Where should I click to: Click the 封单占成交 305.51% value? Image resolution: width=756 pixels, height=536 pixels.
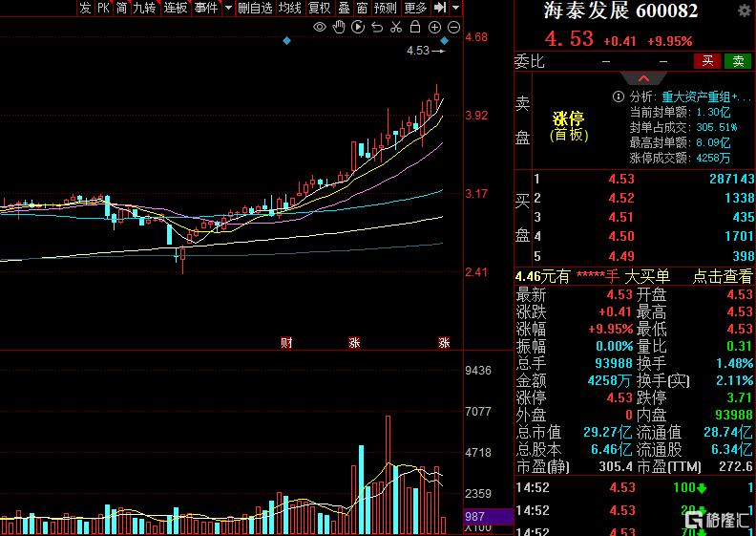(x=717, y=127)
